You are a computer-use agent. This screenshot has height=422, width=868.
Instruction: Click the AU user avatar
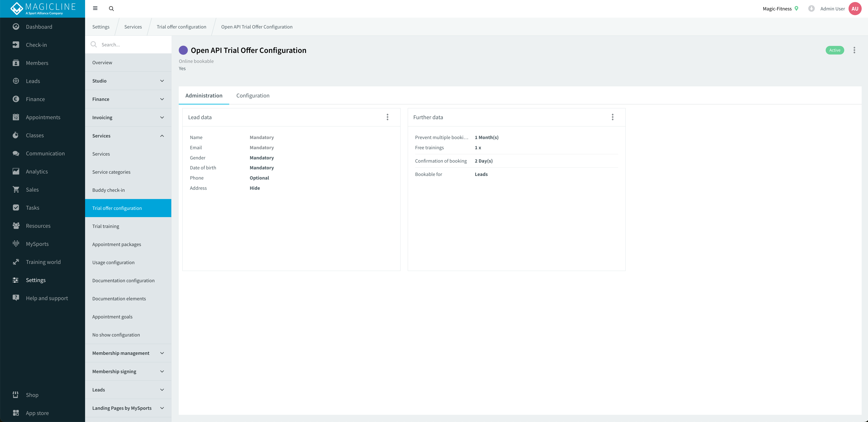(854, 9)
